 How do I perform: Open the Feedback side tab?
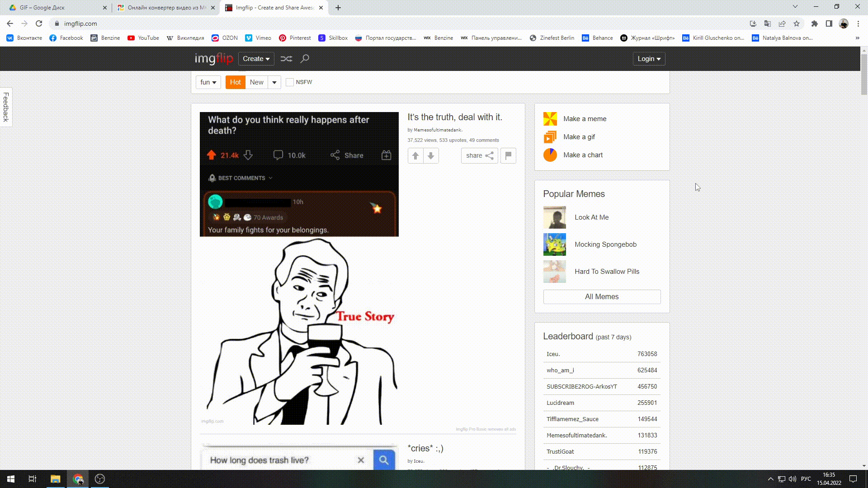pyautogui.click(x=6, y=107)
